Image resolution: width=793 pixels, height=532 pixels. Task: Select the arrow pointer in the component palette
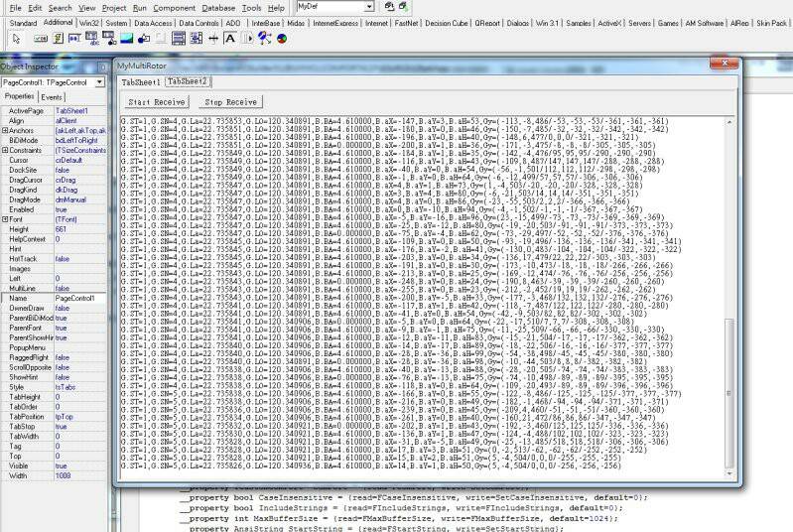point(16,39)
